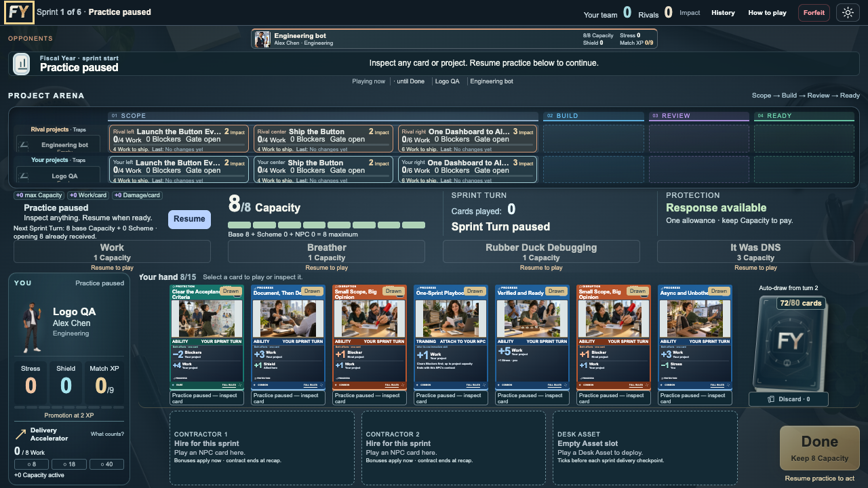Open Your left Launch the Button project
Image resolution: width=868 pixels, height=488 pixels.
tap(178, 169)
